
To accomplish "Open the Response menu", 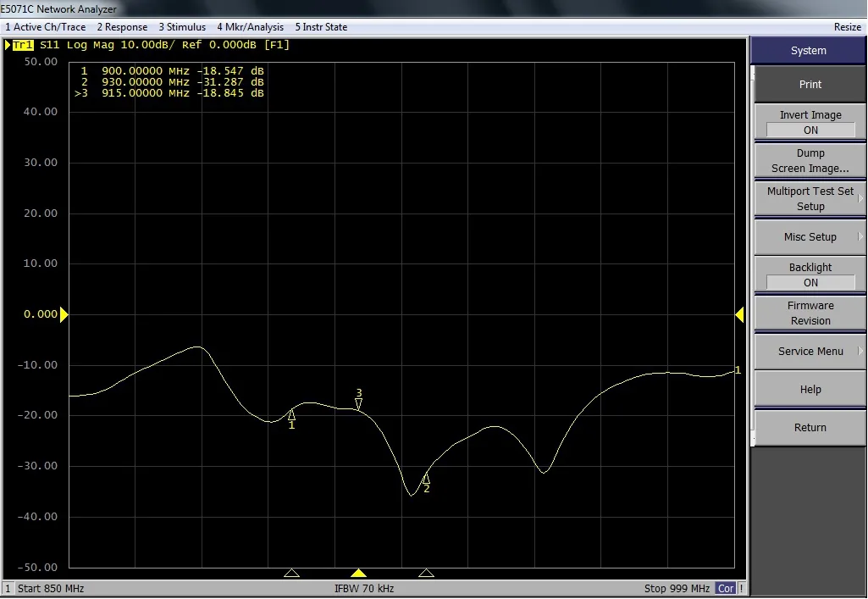I will pos(122,27).
